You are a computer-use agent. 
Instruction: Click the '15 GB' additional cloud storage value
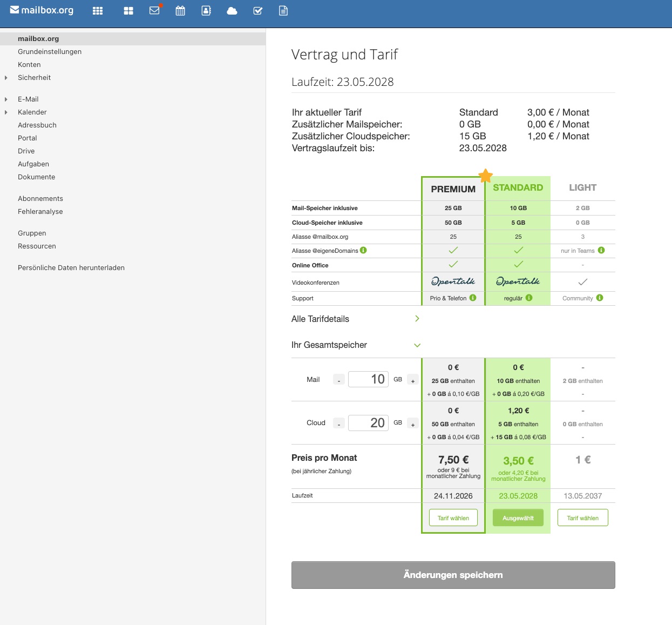click(473, 136)
